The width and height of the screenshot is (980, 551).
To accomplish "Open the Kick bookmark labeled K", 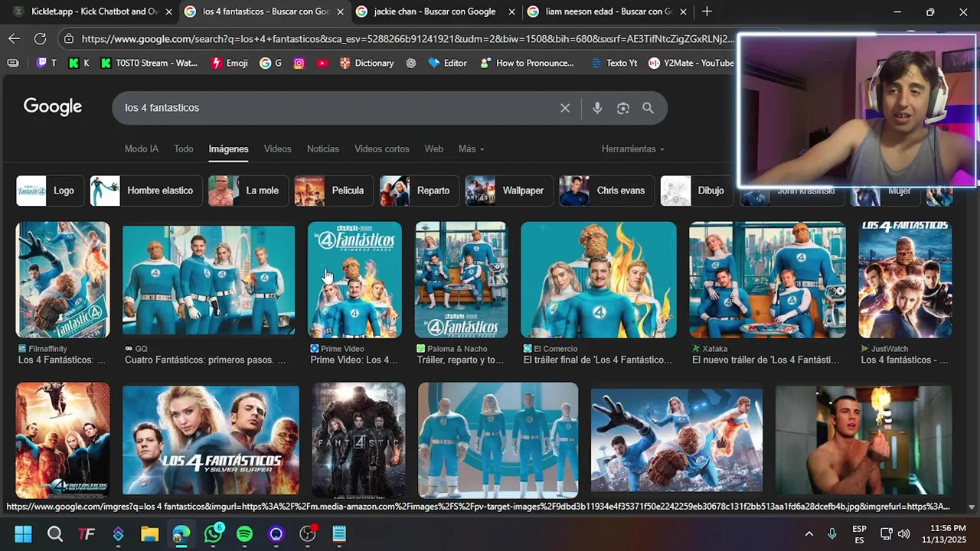I will tap(79, 63).
